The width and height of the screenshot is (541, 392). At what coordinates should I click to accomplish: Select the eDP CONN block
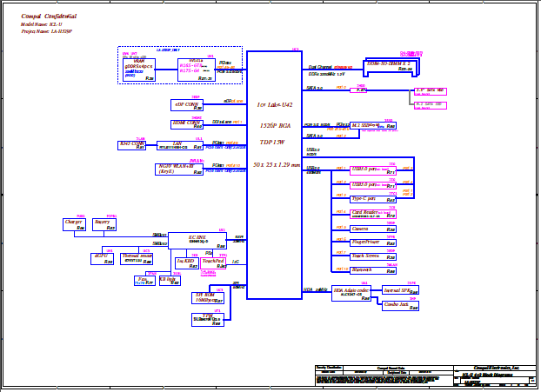[x=187, y=105]
